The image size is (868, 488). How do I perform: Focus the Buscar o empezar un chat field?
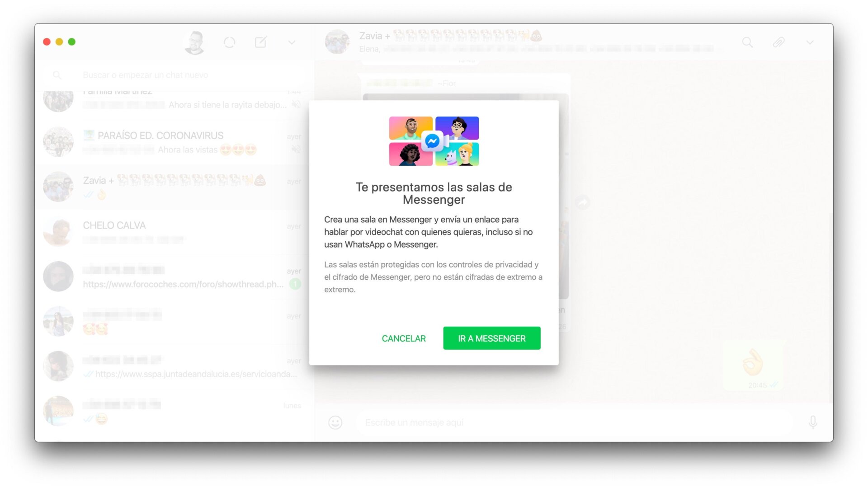click(175, 75)
